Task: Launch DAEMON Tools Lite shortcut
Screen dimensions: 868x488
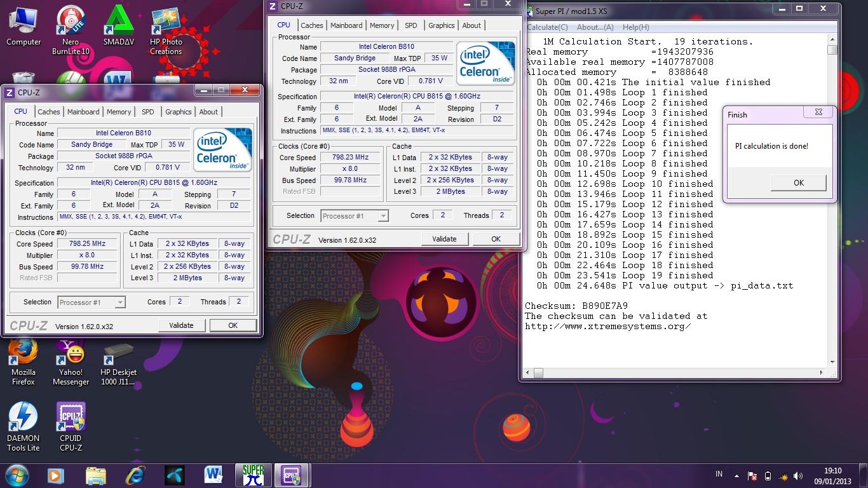Action: pyautogui.click(x=24, y=427)
